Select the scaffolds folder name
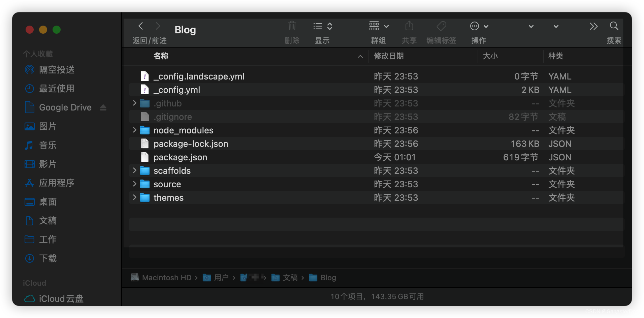The height and width of the screenshot is (318, 644). (172, 171)
